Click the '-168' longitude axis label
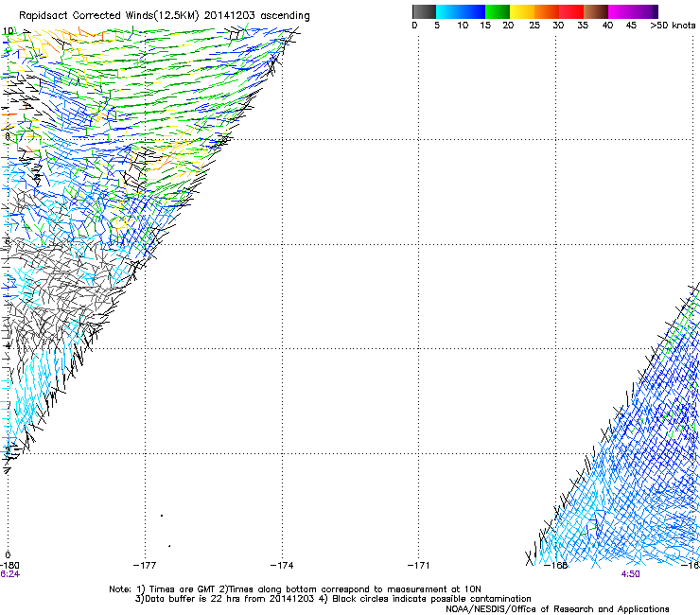The height and width of the screenshot is (615, 700). (x=556, y=566)
